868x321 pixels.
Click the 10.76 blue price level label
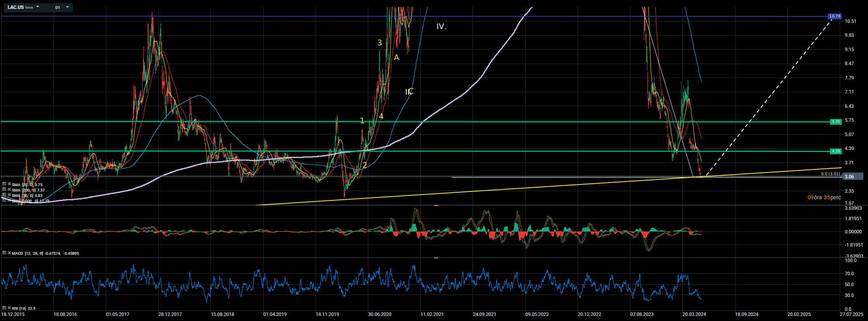[x=834, y=16]
